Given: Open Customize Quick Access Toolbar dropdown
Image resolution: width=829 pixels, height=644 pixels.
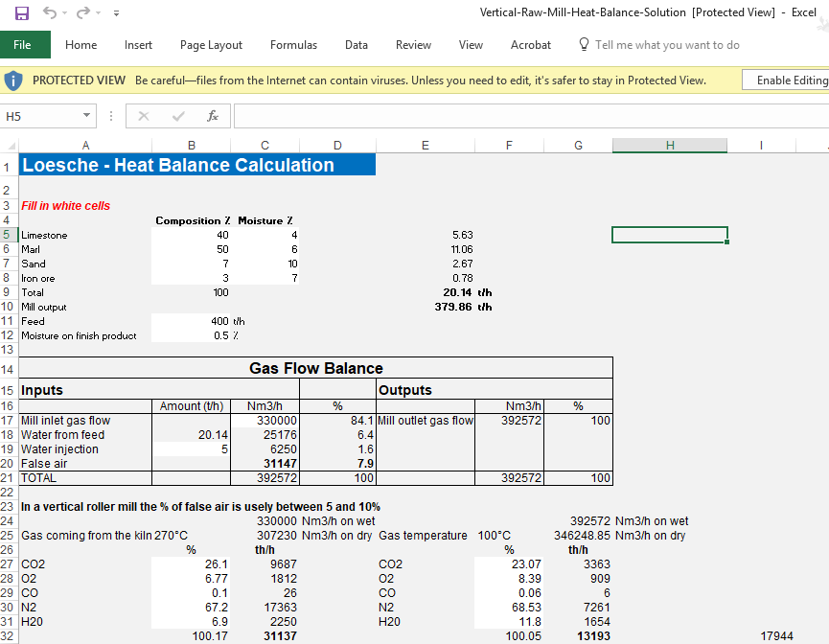Looking at the screenshot, I should tap(116, 13).
